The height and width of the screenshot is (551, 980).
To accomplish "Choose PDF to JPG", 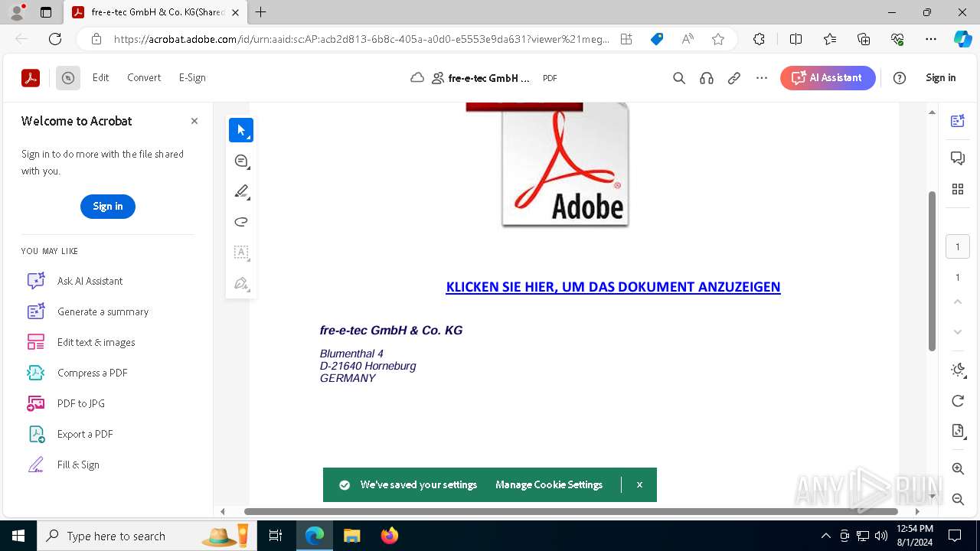I will (x=65, y=403).
